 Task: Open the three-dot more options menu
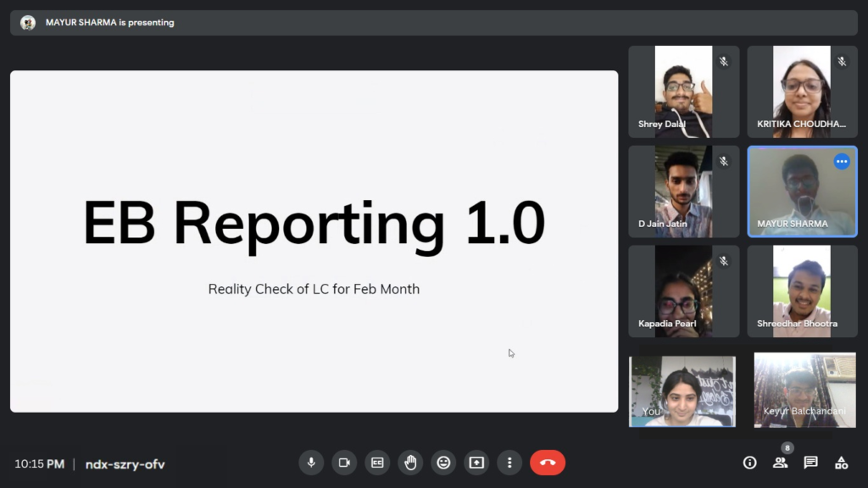point(509,463)
